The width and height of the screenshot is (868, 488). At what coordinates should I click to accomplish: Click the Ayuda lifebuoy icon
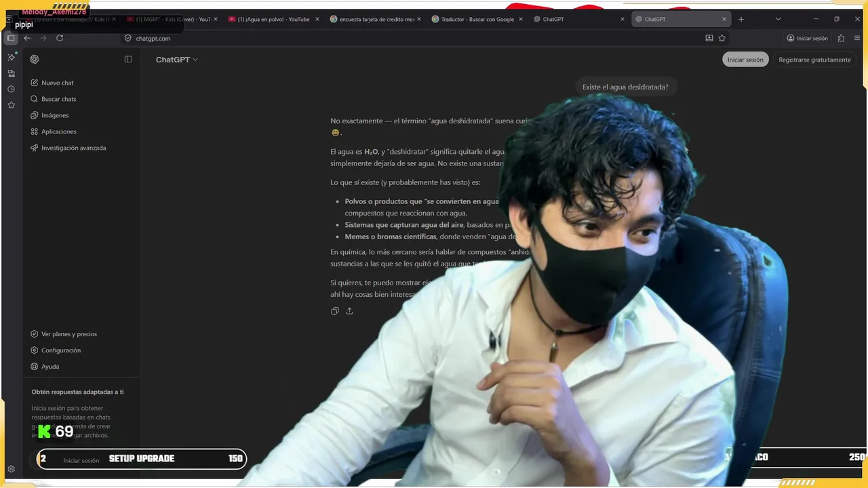[x=34, y=367]
